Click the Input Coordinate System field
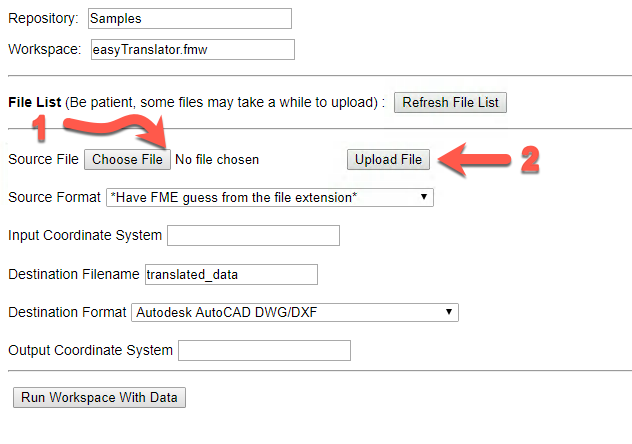 tap(254, 236)
